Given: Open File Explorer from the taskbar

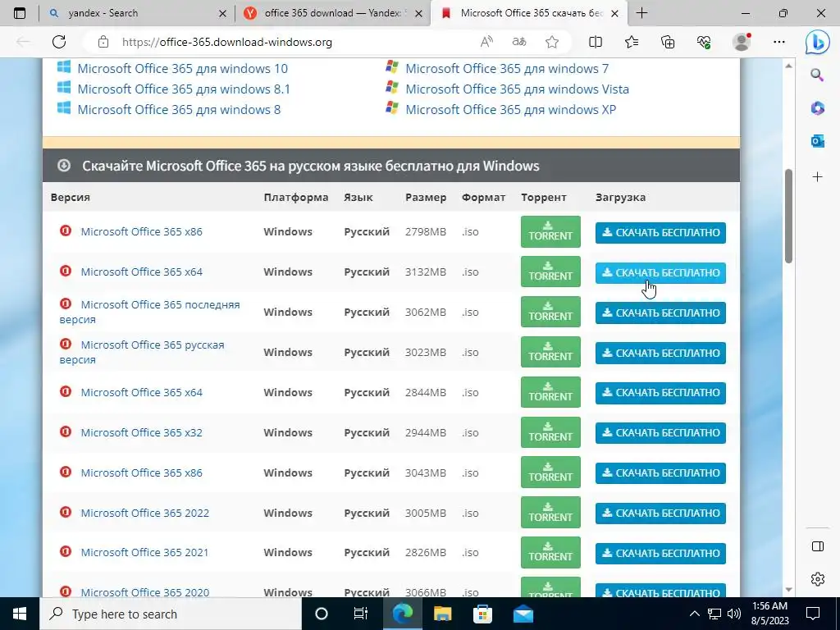Looking at the screenshot, I should coord(442,614).
